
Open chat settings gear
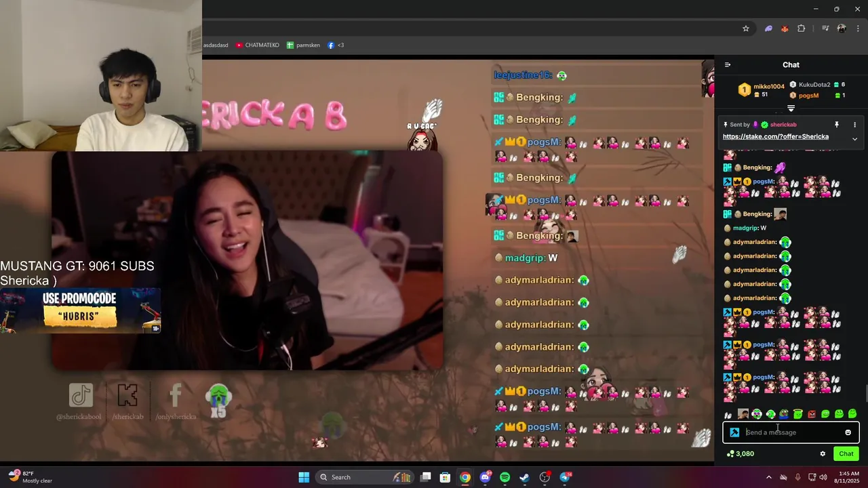[x=823, y=454]
